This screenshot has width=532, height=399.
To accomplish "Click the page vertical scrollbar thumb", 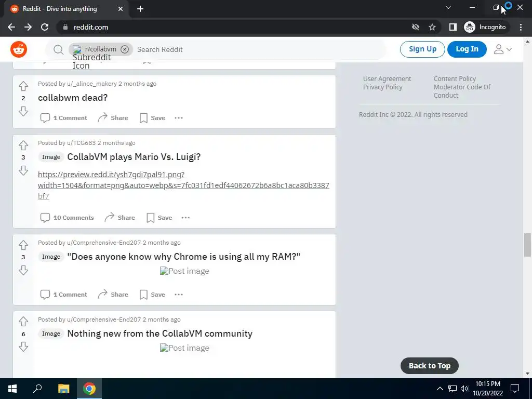I will click(x=527, y=245).
